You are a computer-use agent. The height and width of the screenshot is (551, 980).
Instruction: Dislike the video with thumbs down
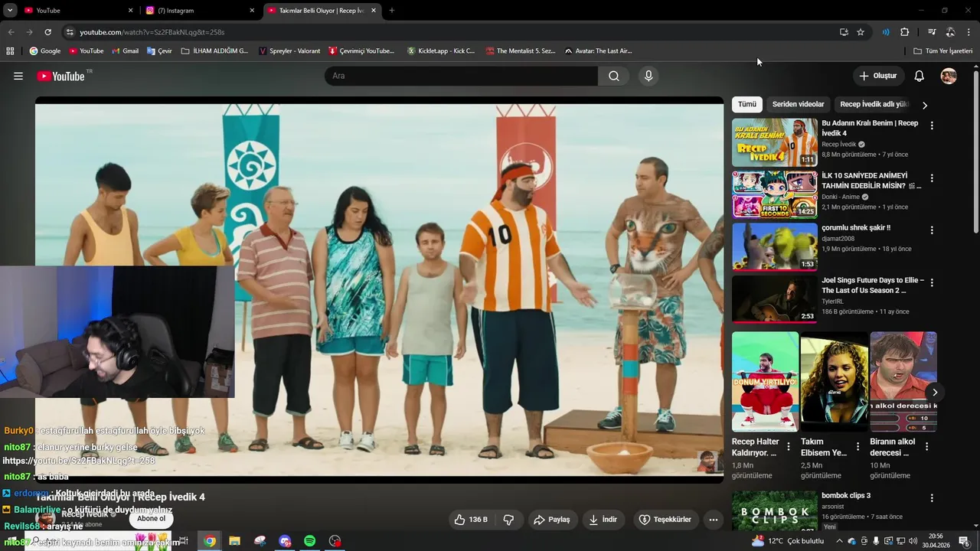coord(508,520)
